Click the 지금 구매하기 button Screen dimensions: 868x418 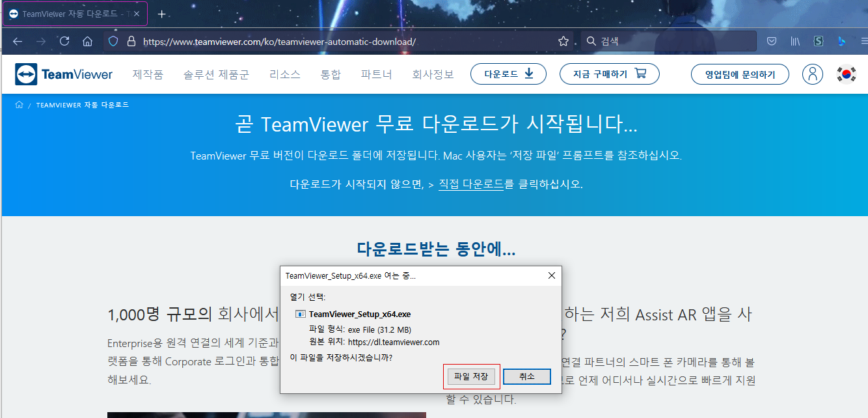(x=610, y=74)
